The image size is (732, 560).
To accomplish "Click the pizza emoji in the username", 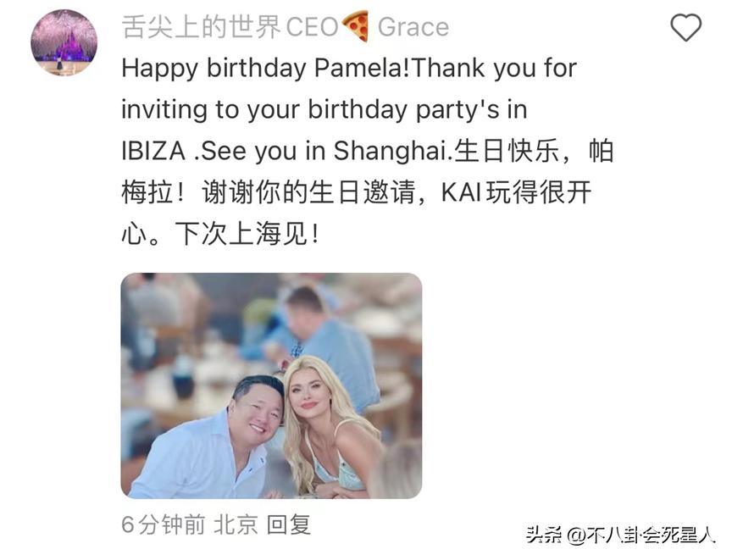I will coord(355,26).
